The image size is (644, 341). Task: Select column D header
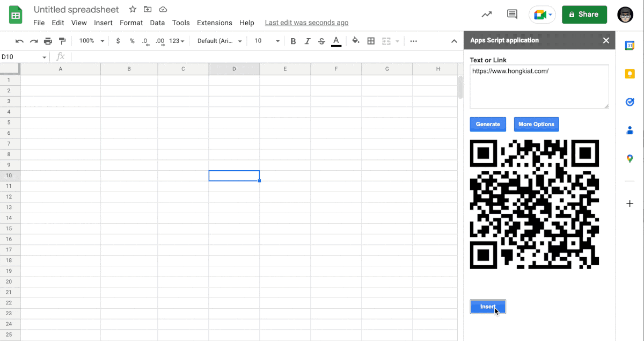234,69
